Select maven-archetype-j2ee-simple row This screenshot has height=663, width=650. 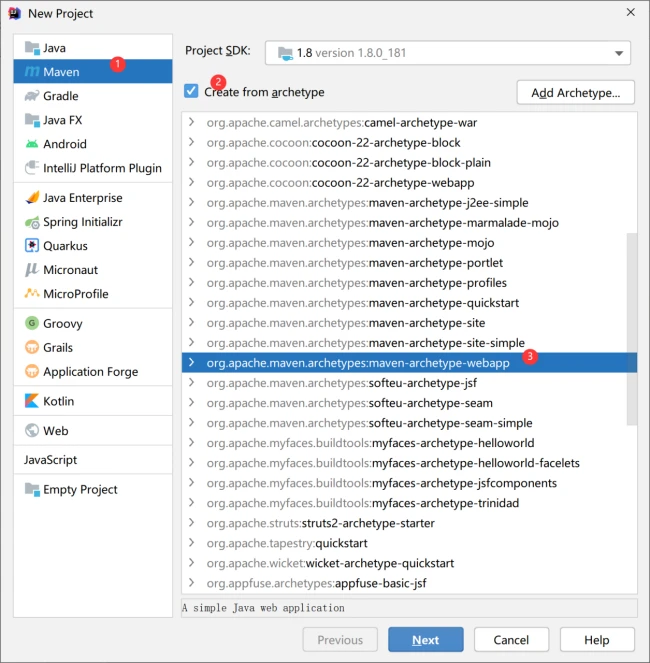409,203
